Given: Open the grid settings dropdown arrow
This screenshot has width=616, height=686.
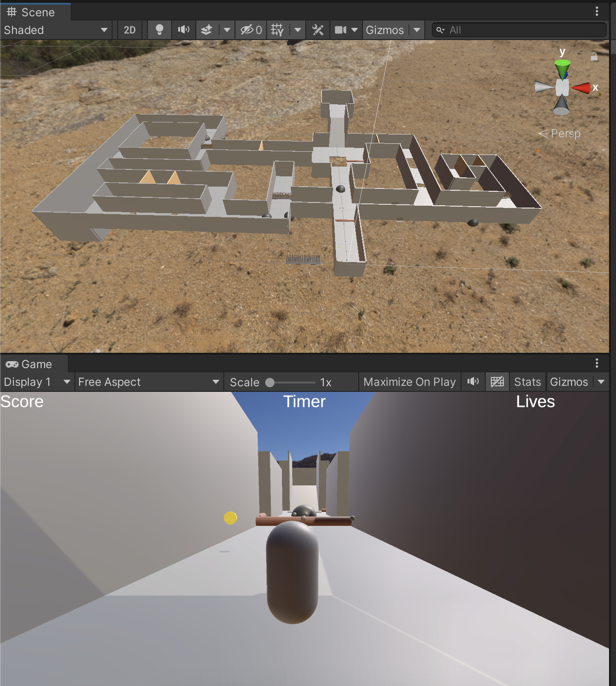Looking at the screenshot, I should pyautogui.click(x=298, y=30).
